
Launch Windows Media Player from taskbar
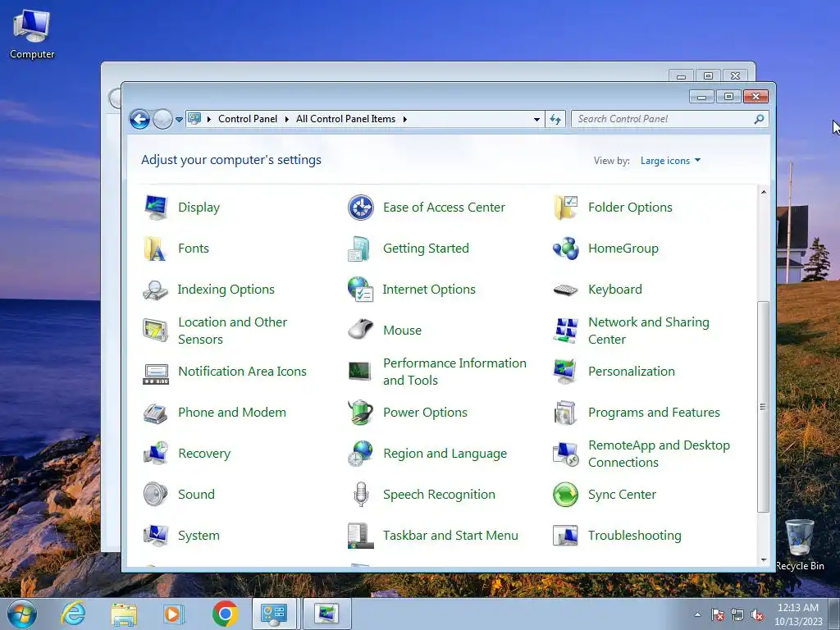pyautogui.click(x=174, y=614)
